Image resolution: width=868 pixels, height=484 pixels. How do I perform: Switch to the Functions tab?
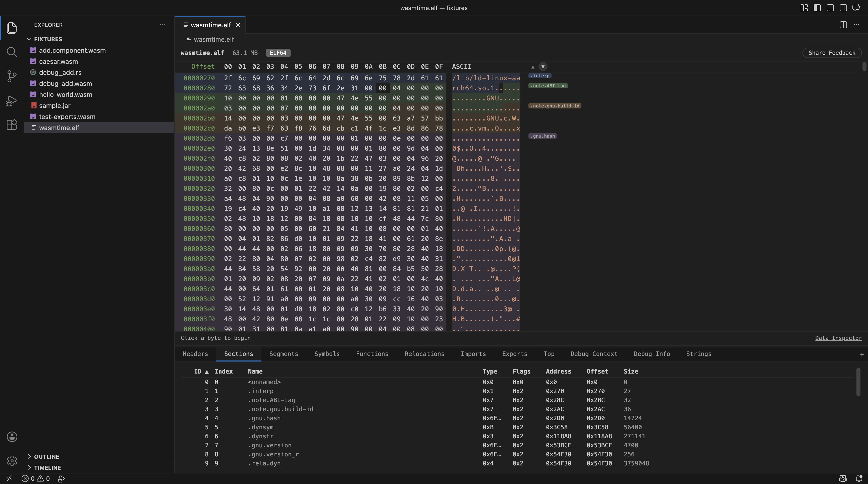tap(372, 354)
